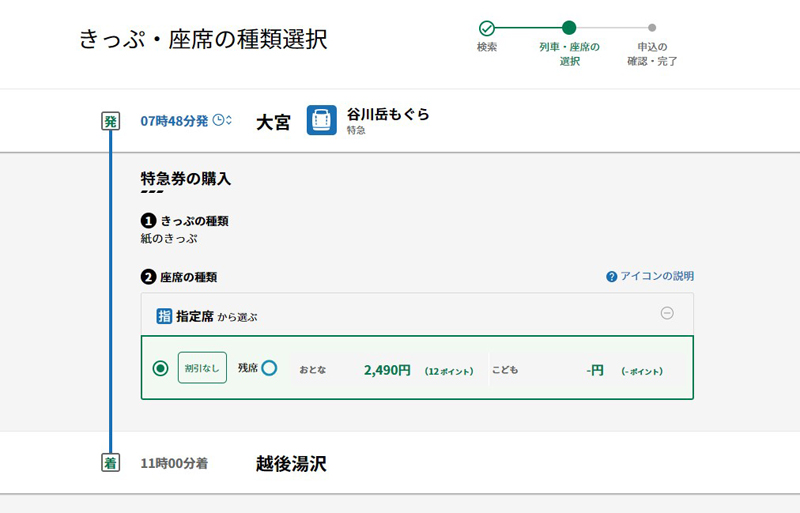Collapse the 指定席 section with minus icon

click(x=667, y=313)
